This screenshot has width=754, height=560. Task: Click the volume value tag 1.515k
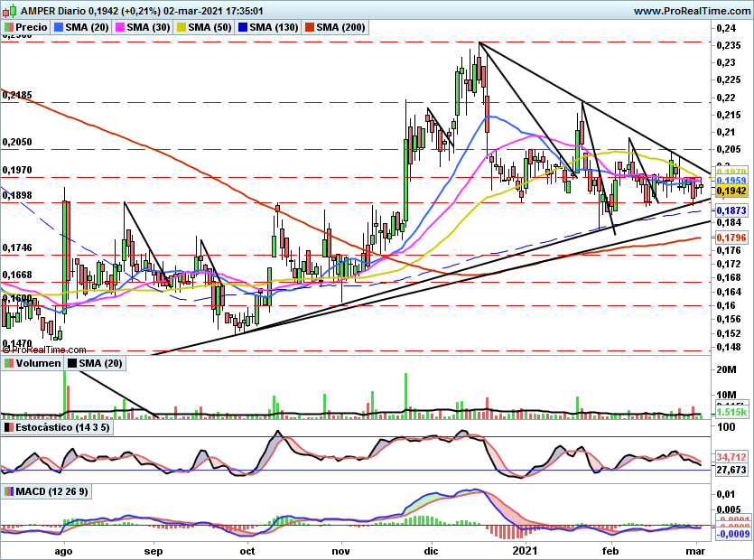coord(731,412)
